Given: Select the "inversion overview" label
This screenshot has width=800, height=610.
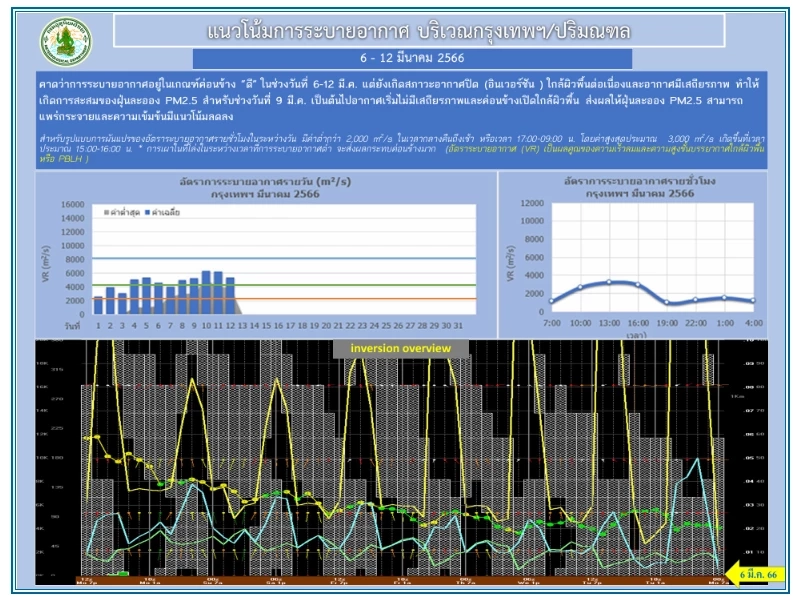Looking at the screenshot, I should click(x=400, y=348).
